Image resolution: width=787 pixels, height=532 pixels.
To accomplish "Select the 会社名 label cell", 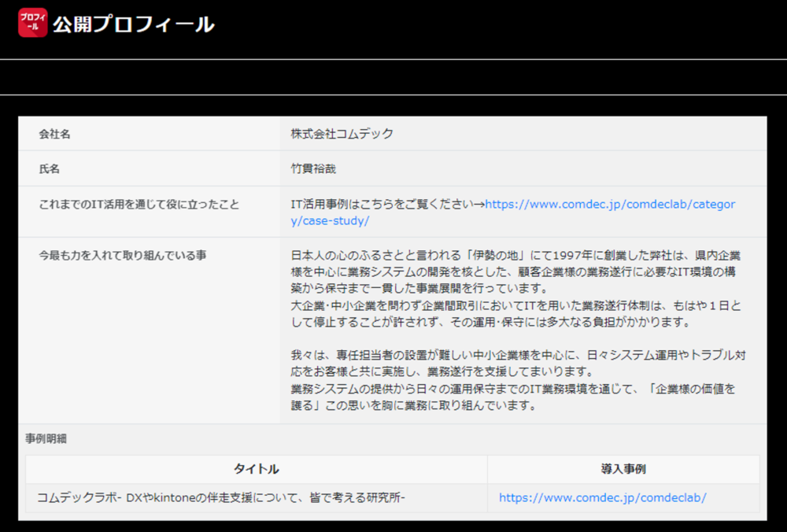I will pyautogui.click(x=149, y=134).
